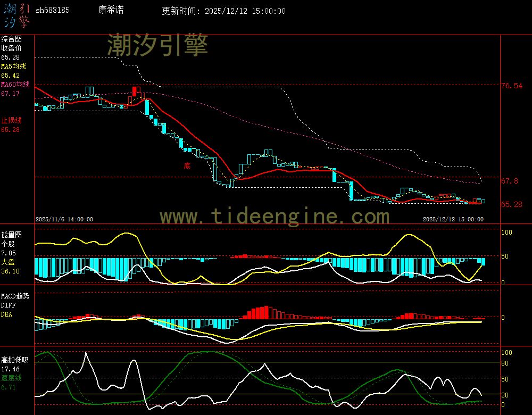Click the 76.54 price axis label

click(511, 86)
